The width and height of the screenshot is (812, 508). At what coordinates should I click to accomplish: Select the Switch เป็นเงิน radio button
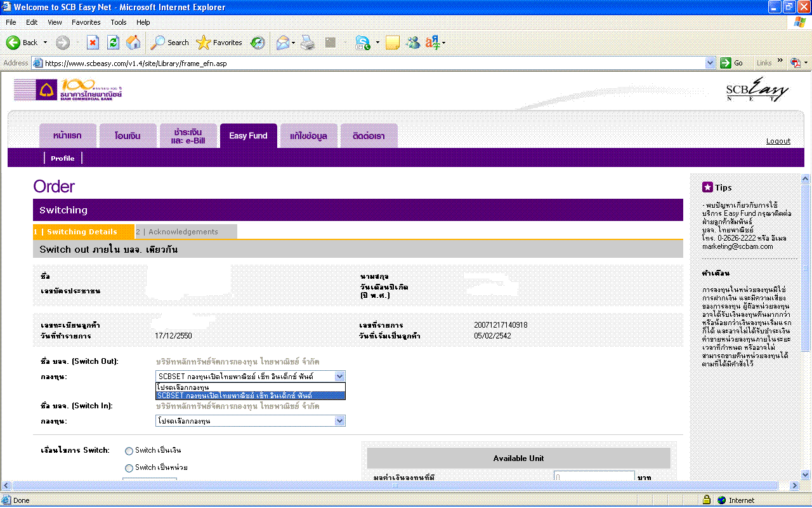coord(129,451)
